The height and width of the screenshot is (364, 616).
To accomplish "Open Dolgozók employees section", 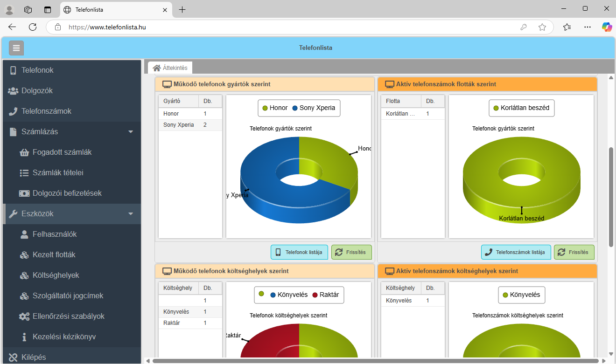I will 37,91.
